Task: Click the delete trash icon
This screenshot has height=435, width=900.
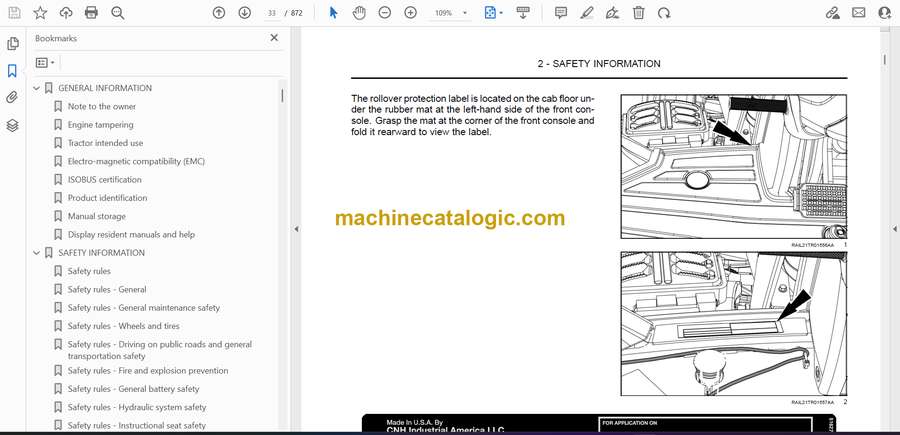Action: (x=638, y=13)
